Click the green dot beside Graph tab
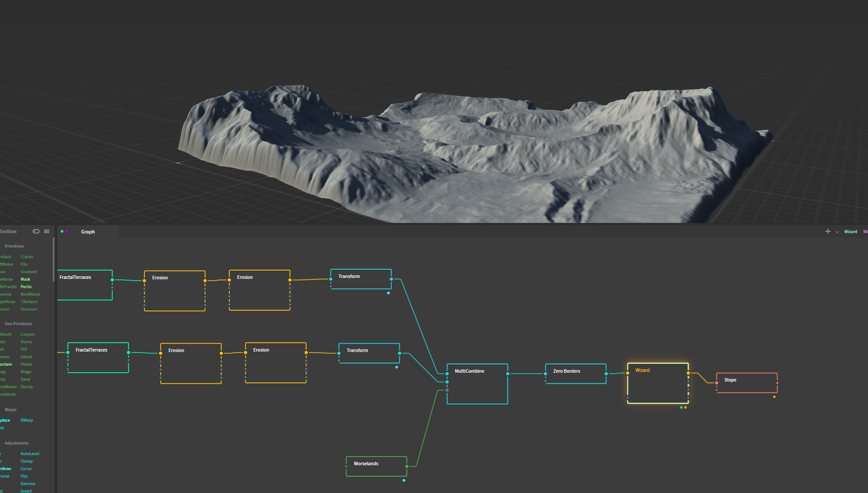The image size is (868, 493). [x=62, y=231]
